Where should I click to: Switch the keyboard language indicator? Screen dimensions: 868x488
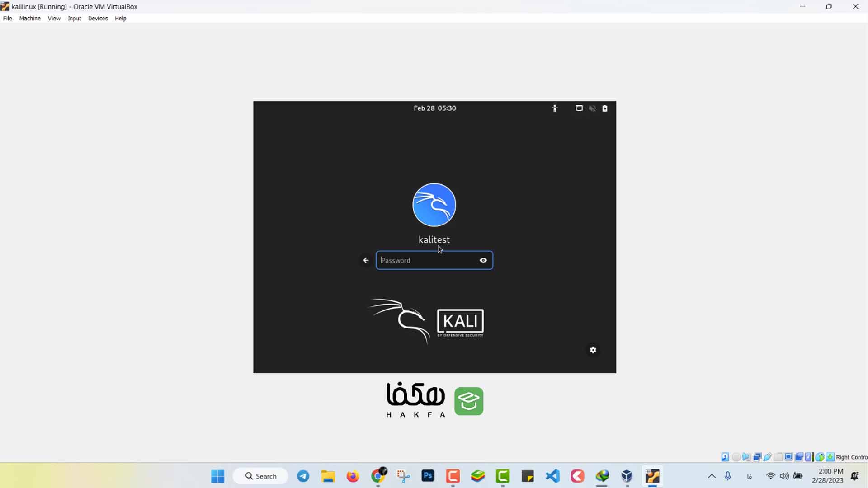[x=749, y=476]
